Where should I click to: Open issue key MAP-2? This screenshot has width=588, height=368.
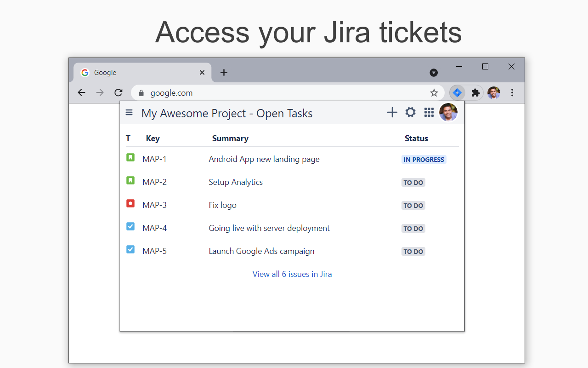tap(154, 182)
